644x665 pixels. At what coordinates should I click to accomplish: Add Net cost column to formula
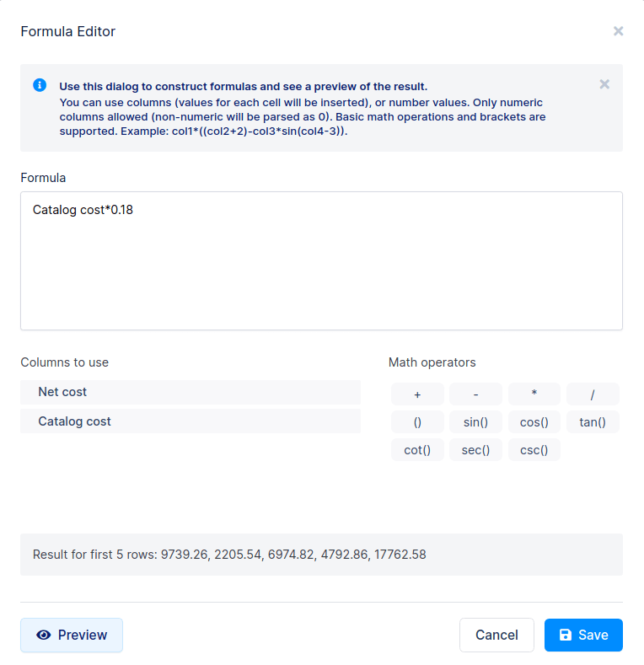pos(191,392)
